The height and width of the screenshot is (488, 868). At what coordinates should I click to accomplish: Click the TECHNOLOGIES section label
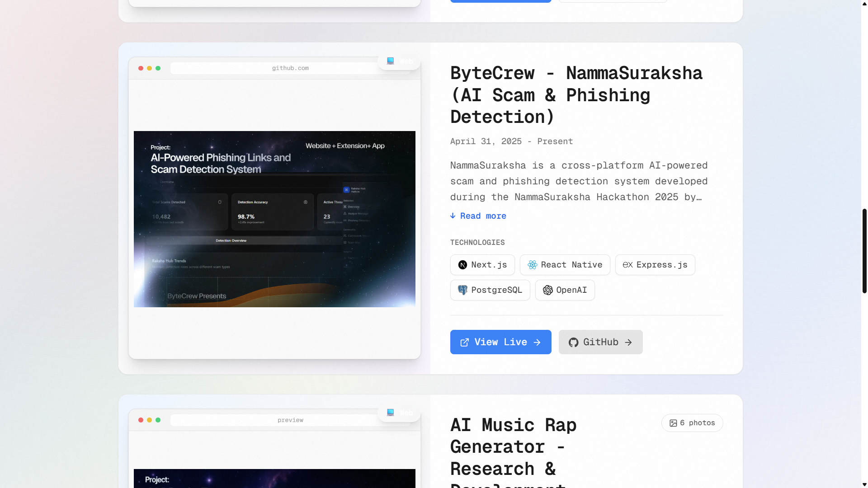[x=477, y=243]
